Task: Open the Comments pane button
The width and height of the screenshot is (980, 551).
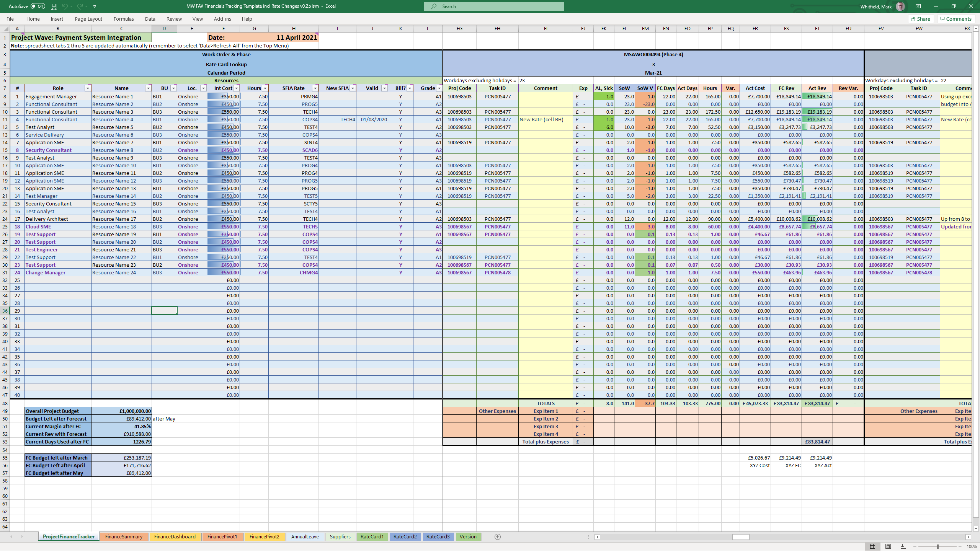Action: pyautogui.click(x=956, y=19)
